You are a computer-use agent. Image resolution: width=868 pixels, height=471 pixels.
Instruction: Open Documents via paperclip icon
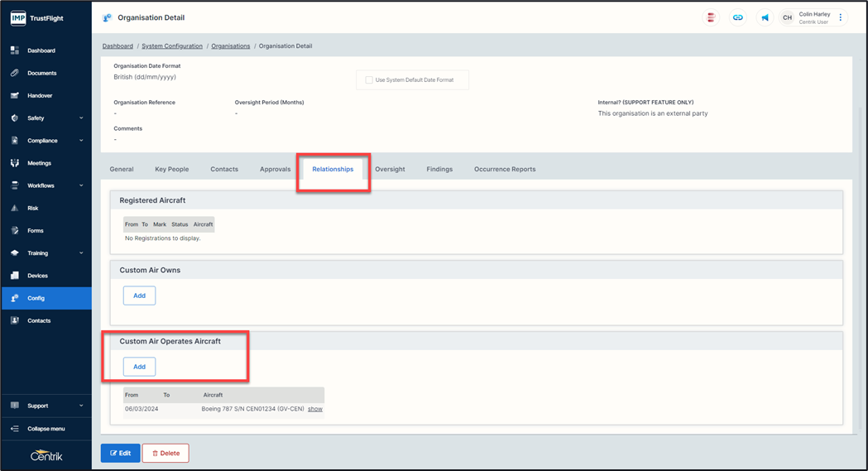(x=15, y=73)
